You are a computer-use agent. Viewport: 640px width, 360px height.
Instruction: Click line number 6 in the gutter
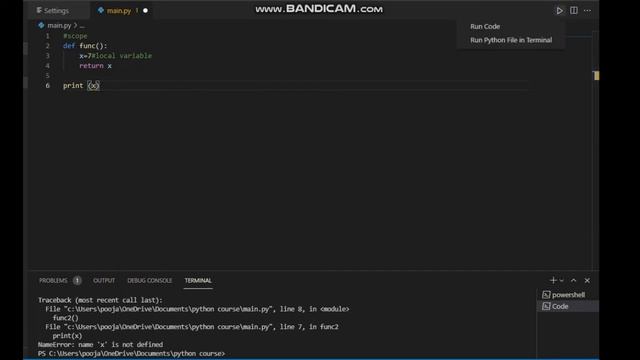47,85
